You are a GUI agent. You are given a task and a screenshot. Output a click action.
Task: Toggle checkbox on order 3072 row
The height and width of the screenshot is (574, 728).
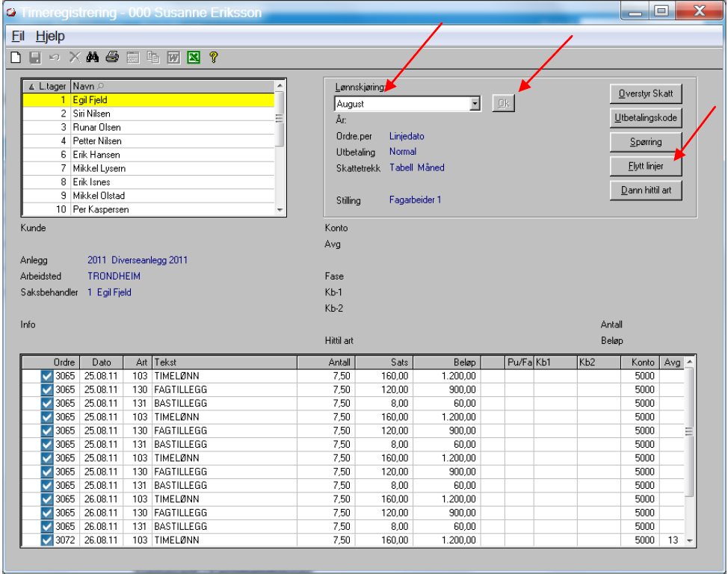point(47,540)
